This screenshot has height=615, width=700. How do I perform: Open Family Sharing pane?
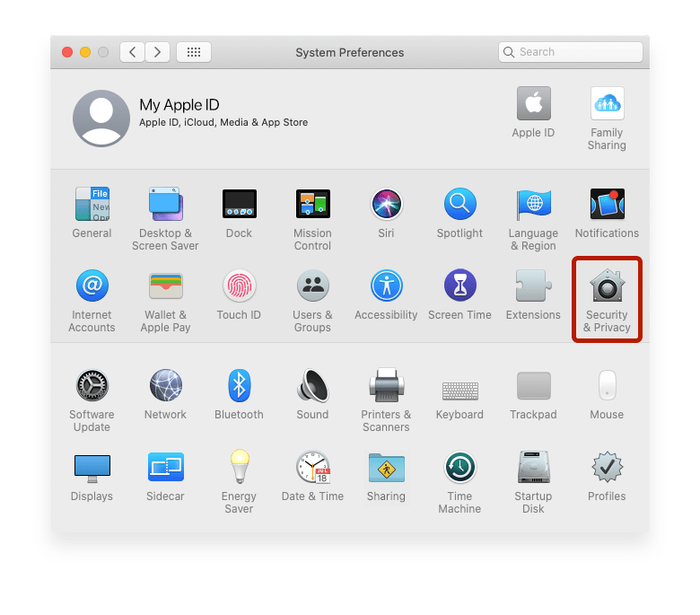pyautogui.click(x=608, y=103)
